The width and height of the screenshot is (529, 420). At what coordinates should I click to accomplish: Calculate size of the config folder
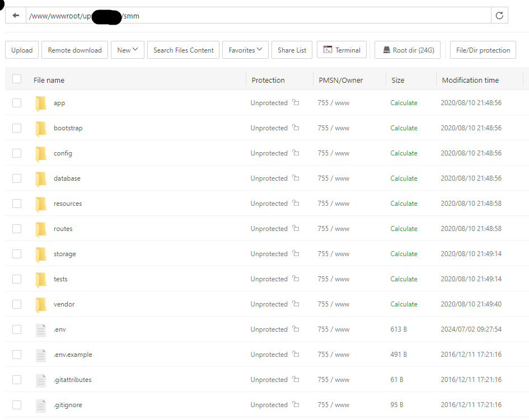[x=404, y=153]
